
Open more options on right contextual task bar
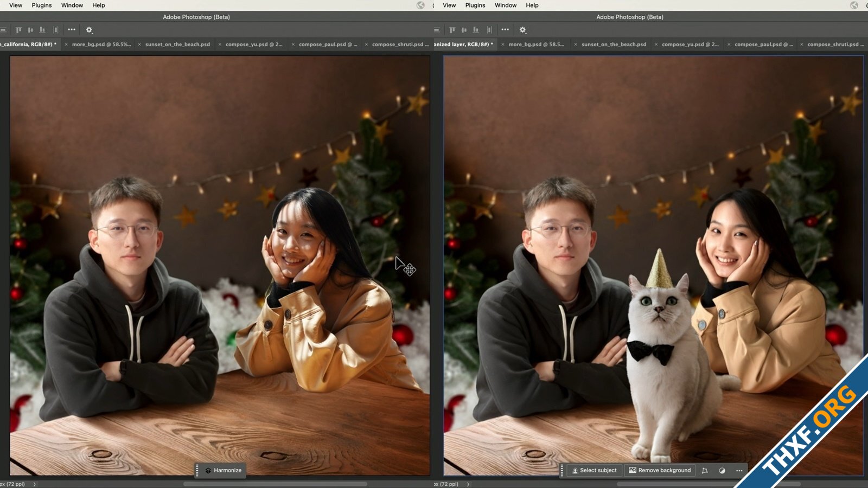(739, 471)
